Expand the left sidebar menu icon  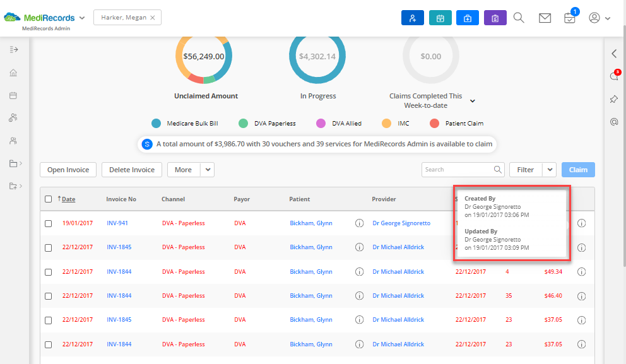click(14, 49)
